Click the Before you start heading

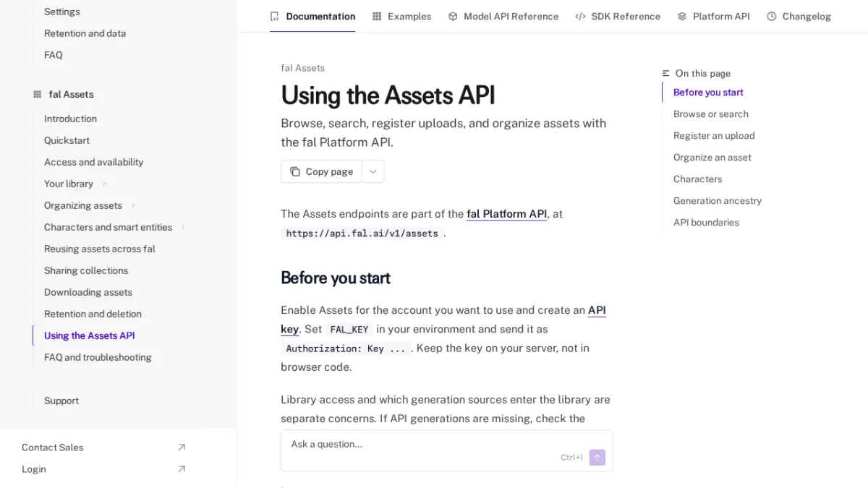[336, 278]
